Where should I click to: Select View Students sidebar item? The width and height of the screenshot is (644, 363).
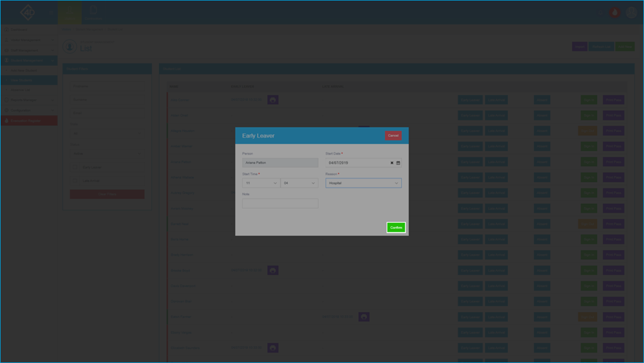pos(29,80)
